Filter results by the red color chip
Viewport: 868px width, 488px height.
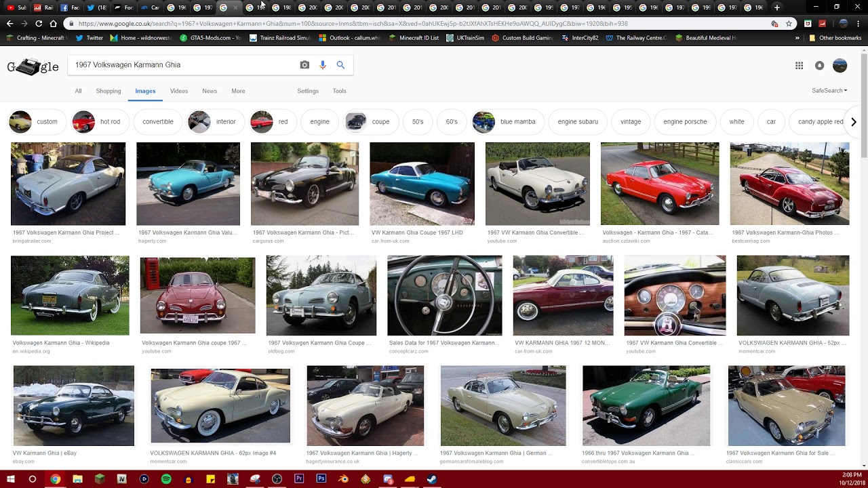coord(273,122)
